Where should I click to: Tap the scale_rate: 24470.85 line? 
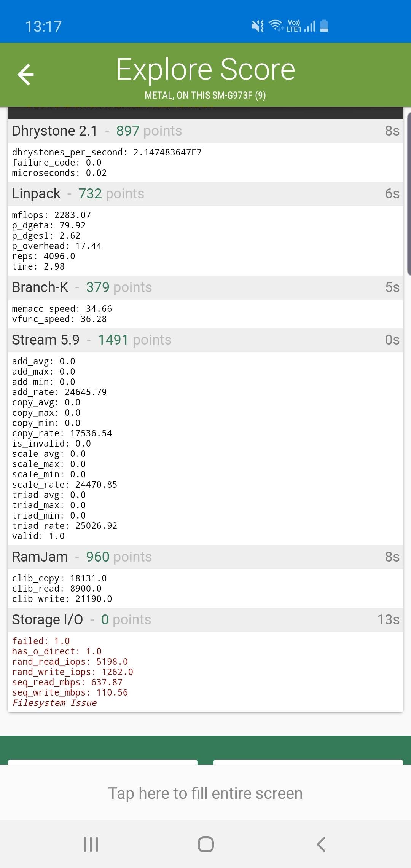(65, 485)
